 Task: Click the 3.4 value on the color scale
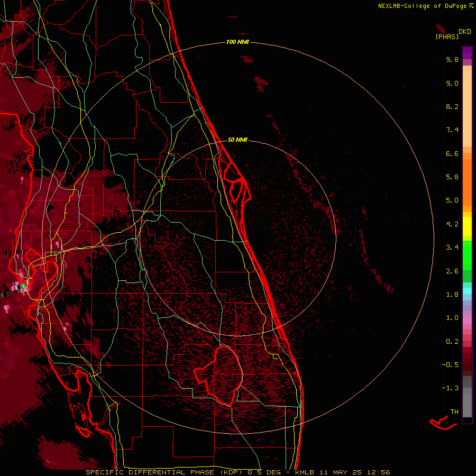452,248
